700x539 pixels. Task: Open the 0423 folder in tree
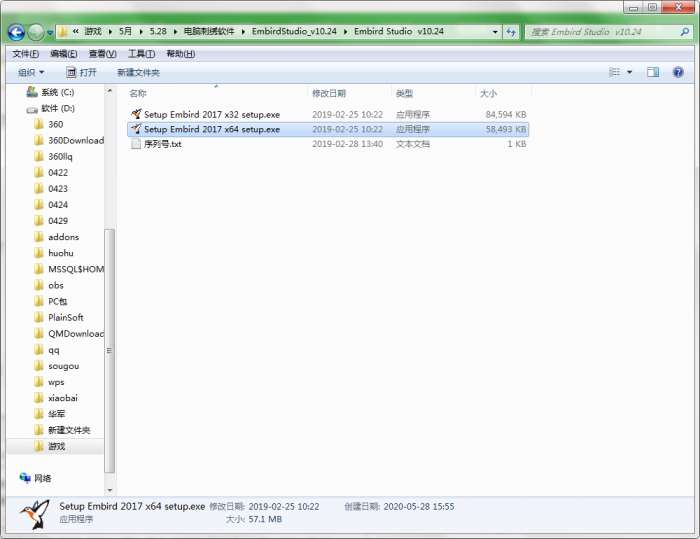pyautogui.click(x=51, y=188)
